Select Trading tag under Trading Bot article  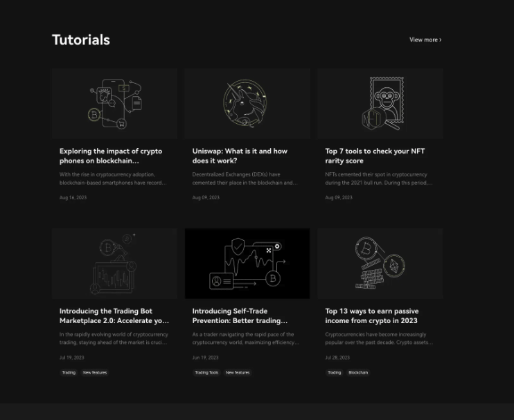coord(69,372)
